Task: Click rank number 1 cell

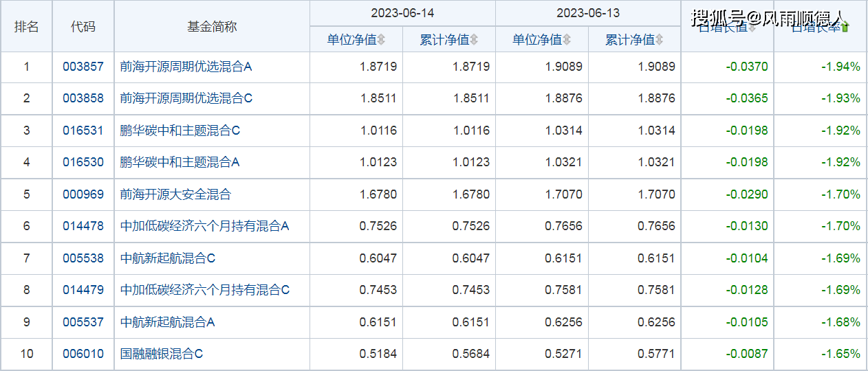Action: point(27,67)
